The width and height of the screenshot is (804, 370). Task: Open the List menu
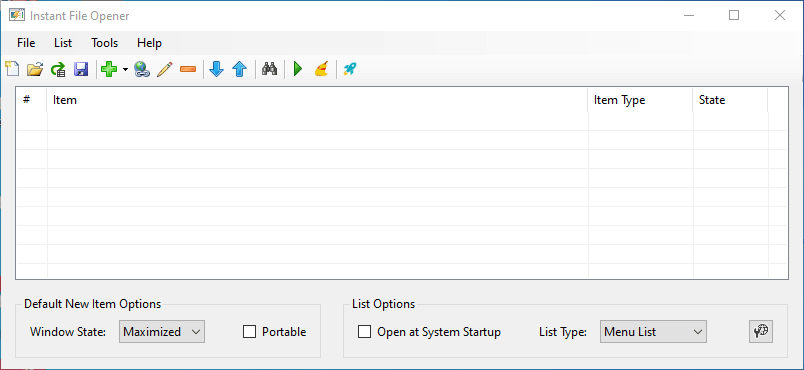click(63, 43)
